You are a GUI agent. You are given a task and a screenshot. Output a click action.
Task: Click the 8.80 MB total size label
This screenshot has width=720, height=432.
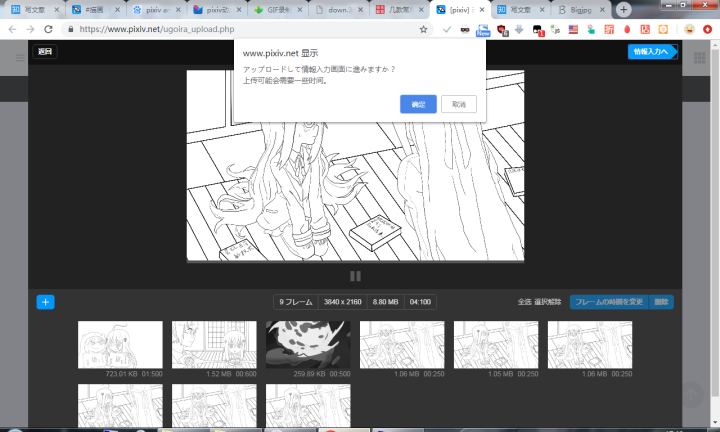(x=385, y=302)
